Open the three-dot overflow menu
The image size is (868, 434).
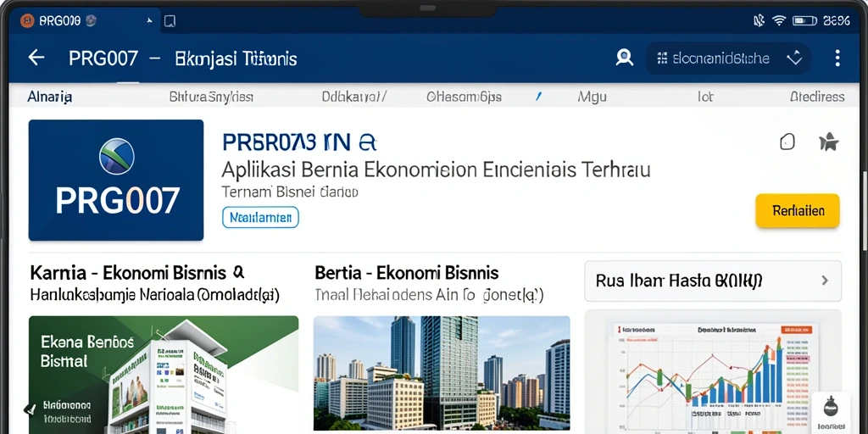(837, 58)
